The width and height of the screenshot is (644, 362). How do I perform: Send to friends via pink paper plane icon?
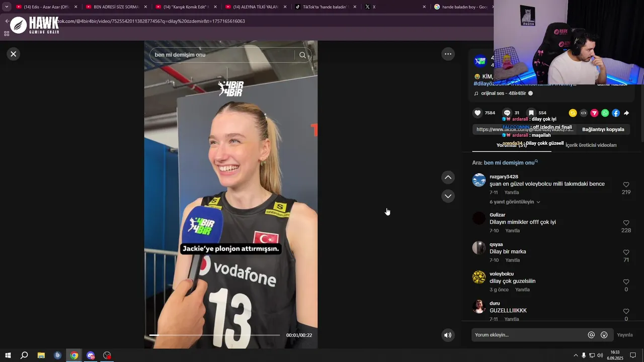(594, 113)
